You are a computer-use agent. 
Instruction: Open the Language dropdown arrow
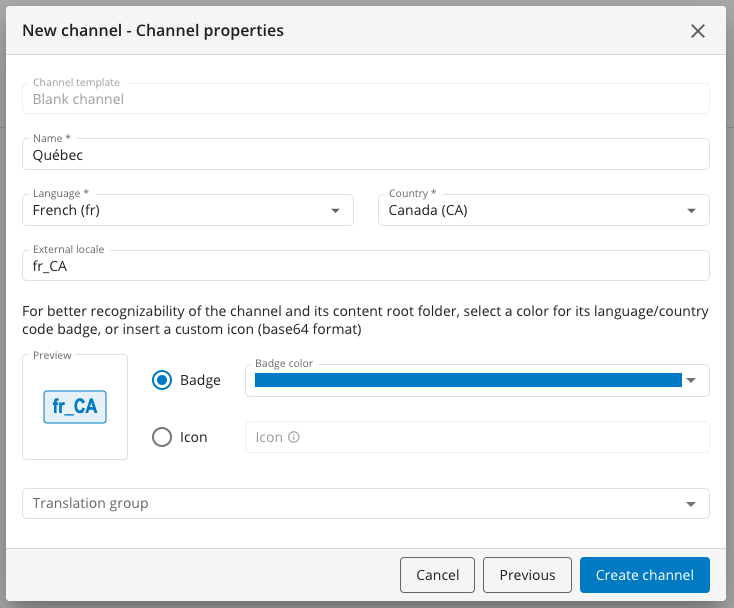(336, 211)
